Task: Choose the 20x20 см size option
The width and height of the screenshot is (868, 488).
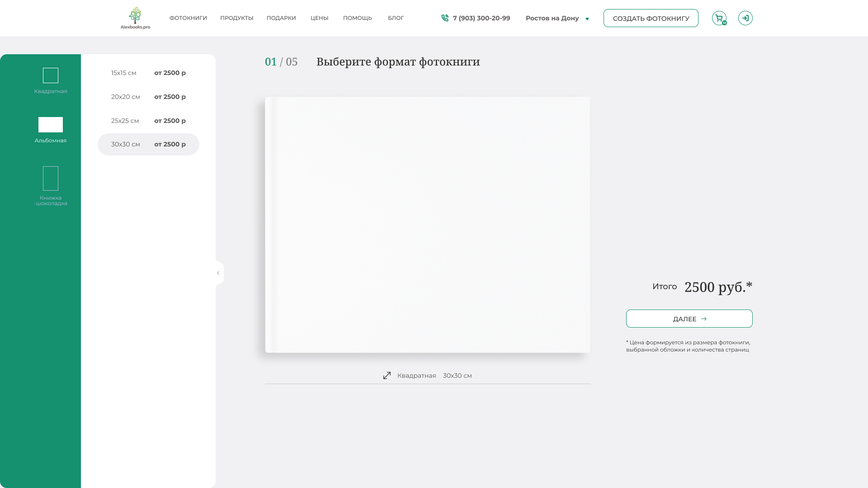Action: [x=148, y=97]
